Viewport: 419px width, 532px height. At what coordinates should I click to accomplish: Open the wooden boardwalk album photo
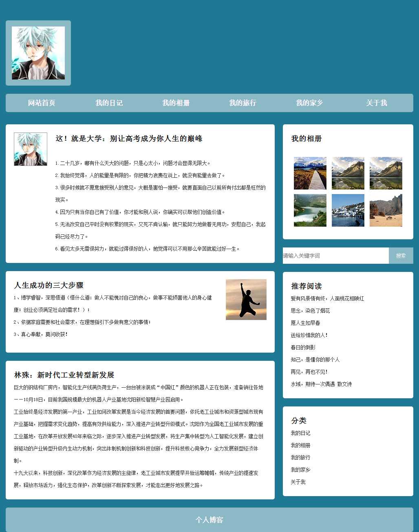[x=310, y=173]
